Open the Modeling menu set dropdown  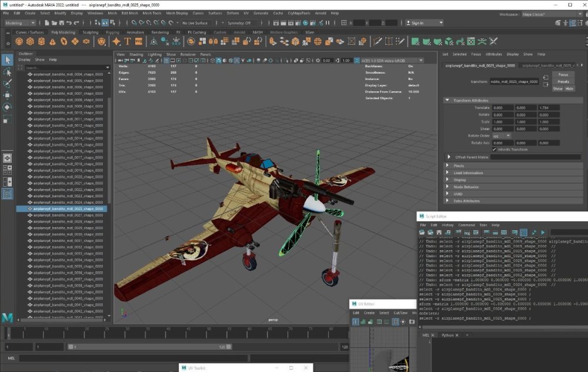tap(21, 23)
